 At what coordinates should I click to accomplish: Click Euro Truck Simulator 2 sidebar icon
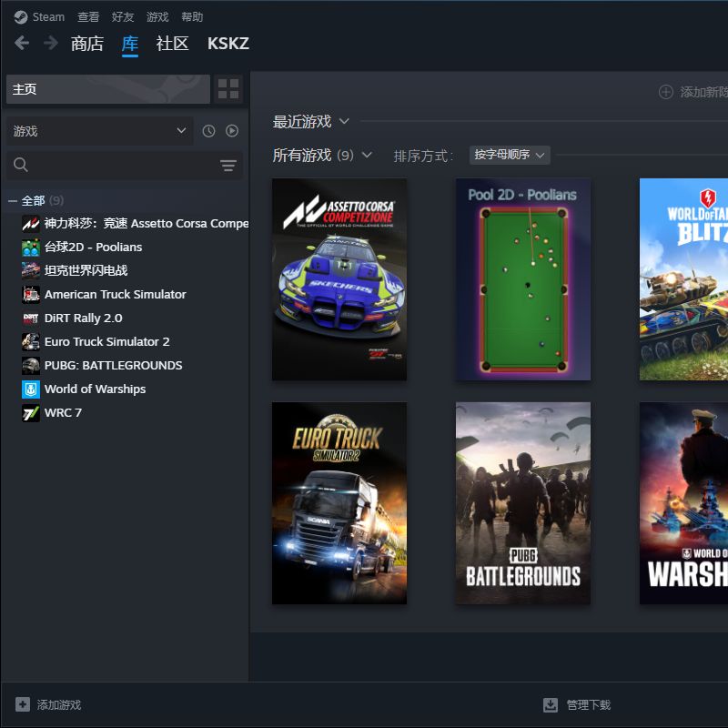(31, 342)
